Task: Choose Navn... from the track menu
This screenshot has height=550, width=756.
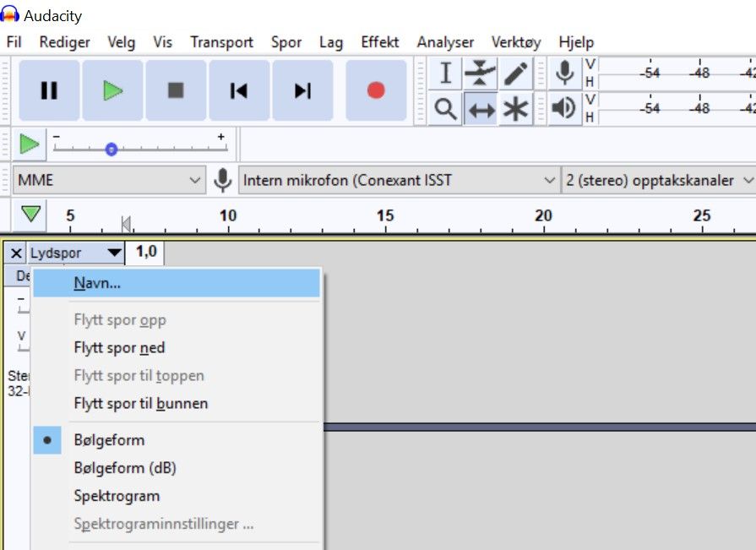Action: (97, 283)
